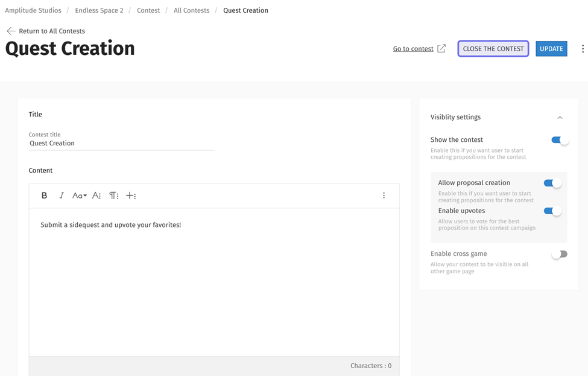Enable cross game visibility toggle
The height and width of the screenshot is (376, 588).
tap(560, 254)
